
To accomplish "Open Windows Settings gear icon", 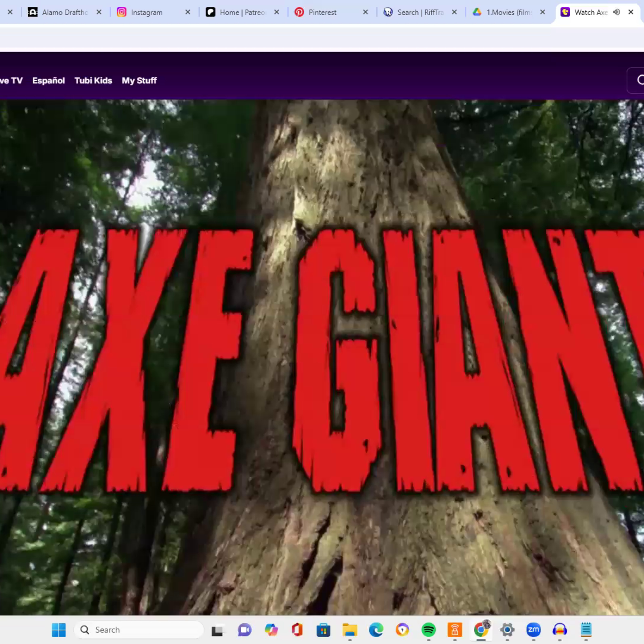I will 507,630.
